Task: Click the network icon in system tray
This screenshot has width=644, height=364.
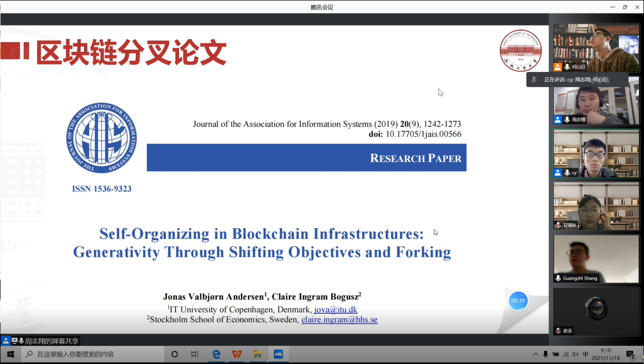Action: [x=566, y=354]
